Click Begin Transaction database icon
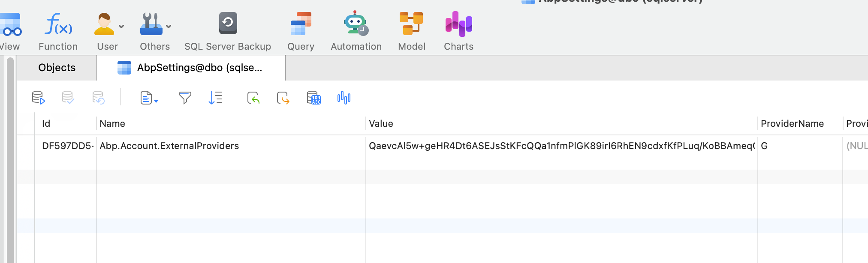This screenshot has width=868, height=263. pos(38,98)
